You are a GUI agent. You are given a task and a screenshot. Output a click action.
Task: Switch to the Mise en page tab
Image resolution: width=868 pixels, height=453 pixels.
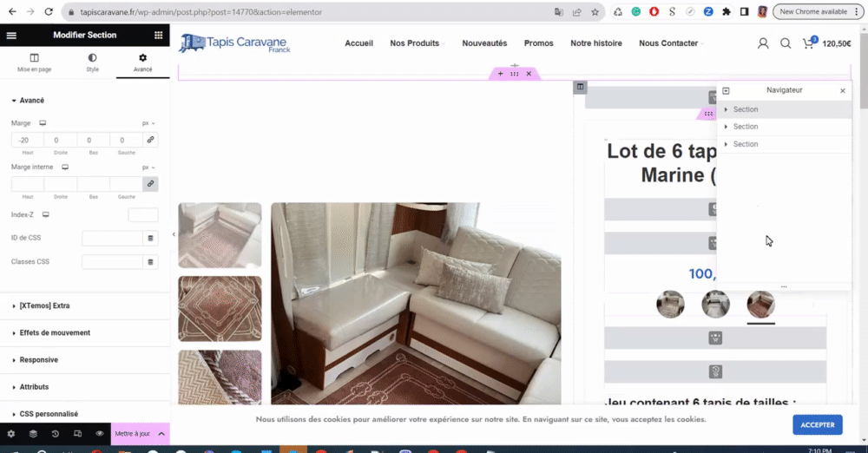click(x=35, y=62)
